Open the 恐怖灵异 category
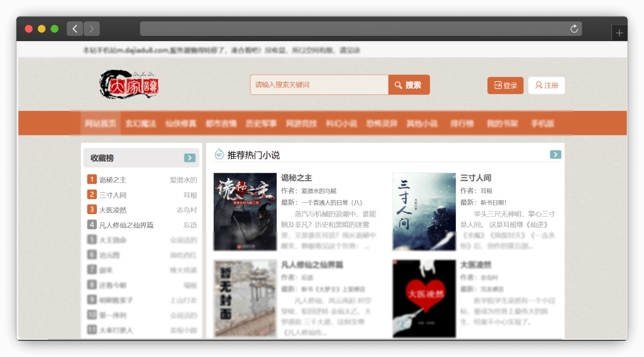The image size is (644, 357). click(x=382, y=123)
